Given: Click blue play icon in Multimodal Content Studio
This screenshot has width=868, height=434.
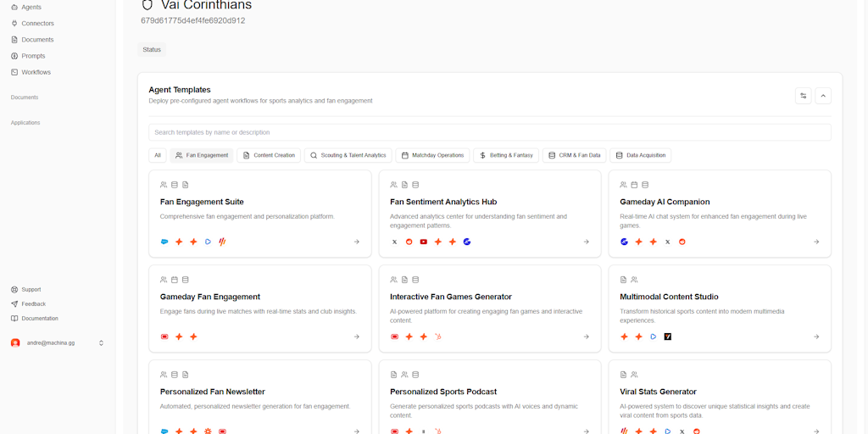Looking at the screenshot, I should coord(654,337).
